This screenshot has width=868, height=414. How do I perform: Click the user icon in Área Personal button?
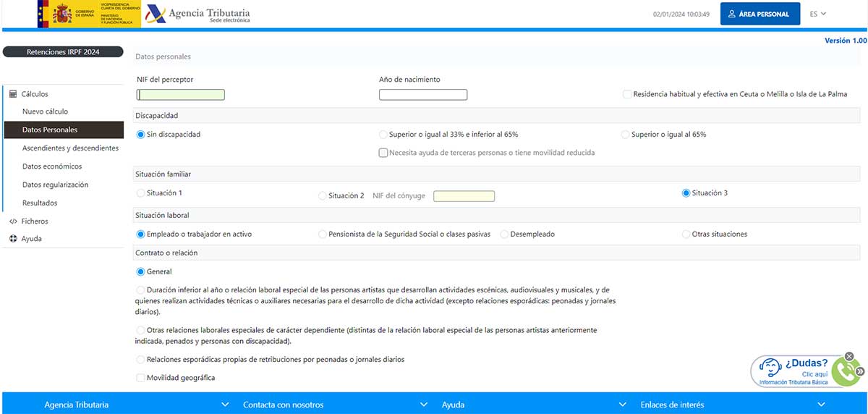click(x=732, y=14)
